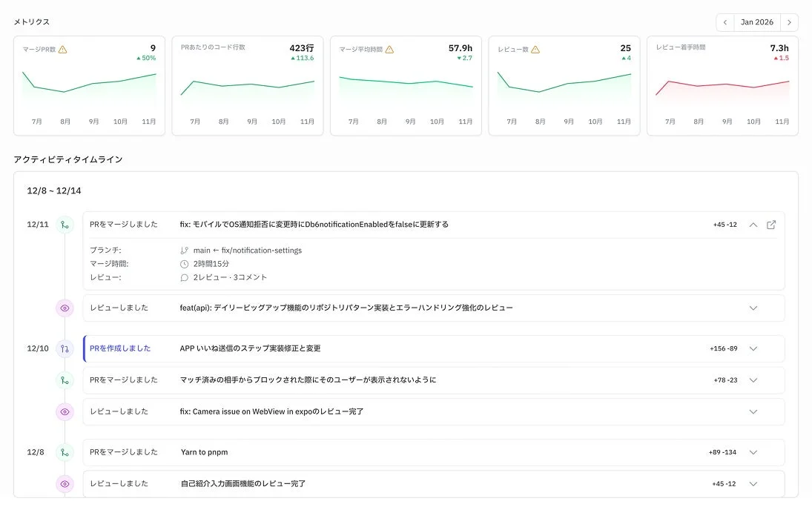Expand the Yarn to pnpm merge details
812x507 pixels.
point(753,452)
